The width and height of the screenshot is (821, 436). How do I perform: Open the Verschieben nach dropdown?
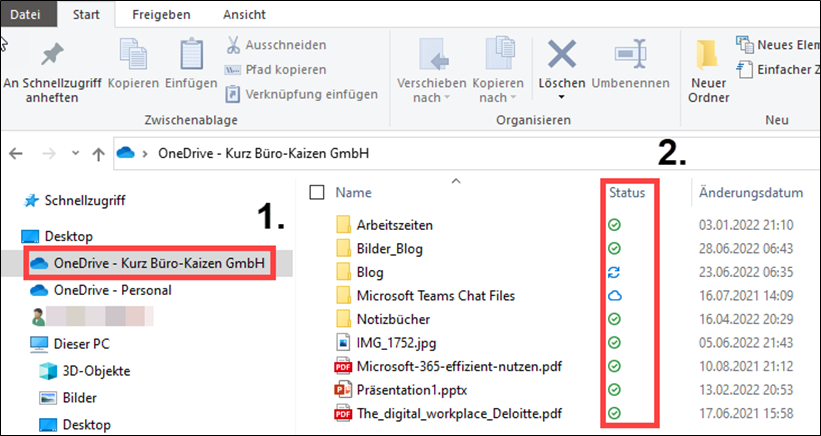(x=431, y=71)
